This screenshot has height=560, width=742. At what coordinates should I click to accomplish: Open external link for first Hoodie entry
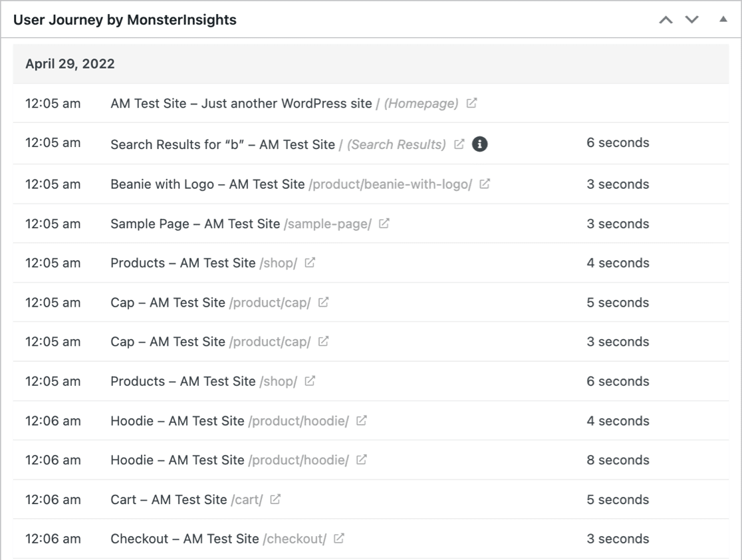[362, 420]
